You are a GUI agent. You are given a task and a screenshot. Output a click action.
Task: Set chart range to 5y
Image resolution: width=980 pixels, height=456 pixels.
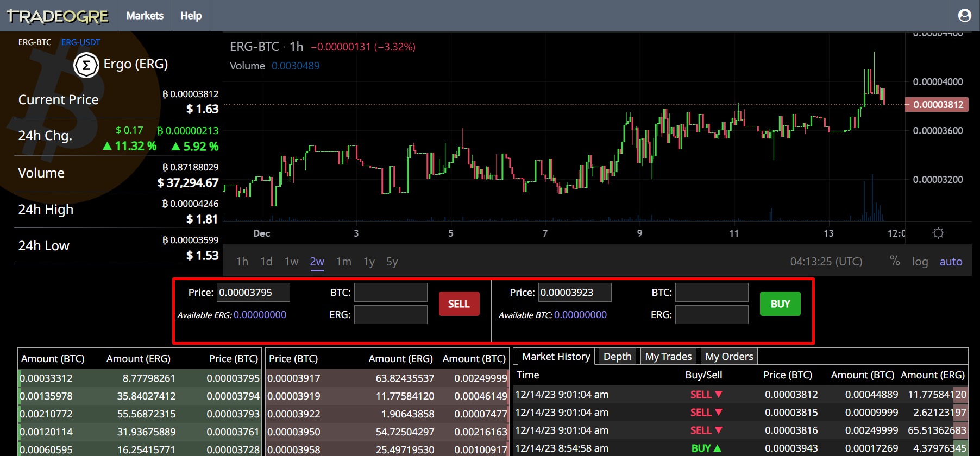tap(392, 262)
